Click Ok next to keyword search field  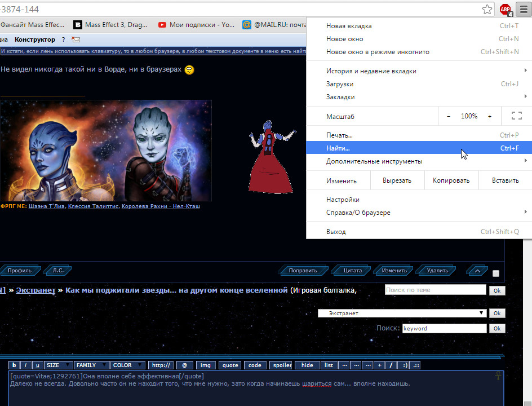[497, 328]
